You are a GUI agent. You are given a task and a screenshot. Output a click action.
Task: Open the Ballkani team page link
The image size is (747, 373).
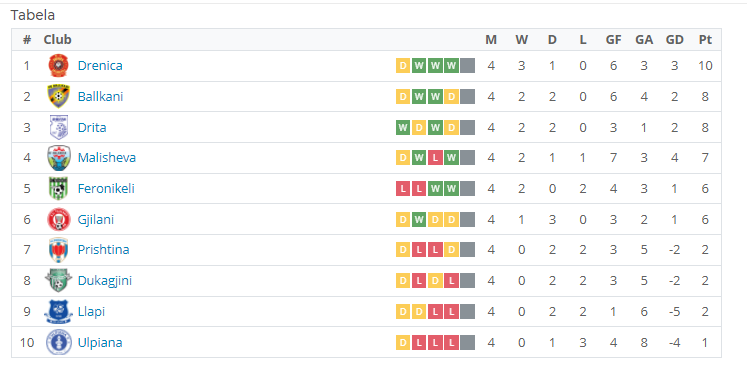101,97
